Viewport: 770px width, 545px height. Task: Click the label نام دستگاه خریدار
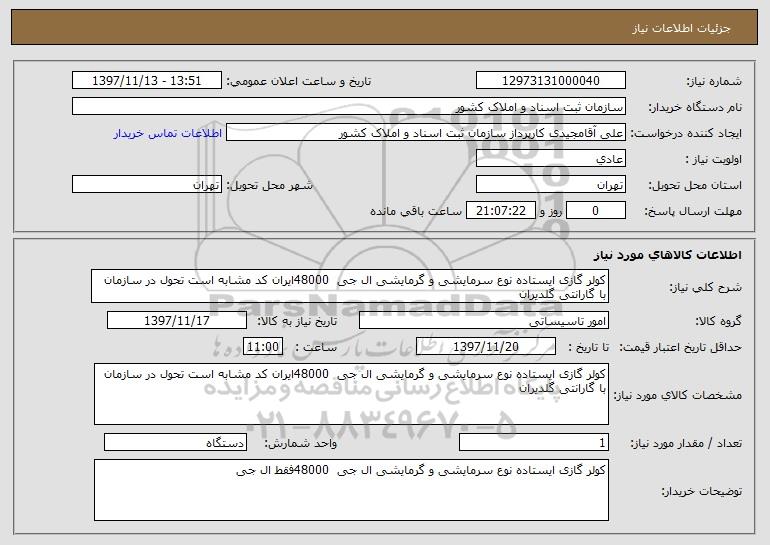696,107
